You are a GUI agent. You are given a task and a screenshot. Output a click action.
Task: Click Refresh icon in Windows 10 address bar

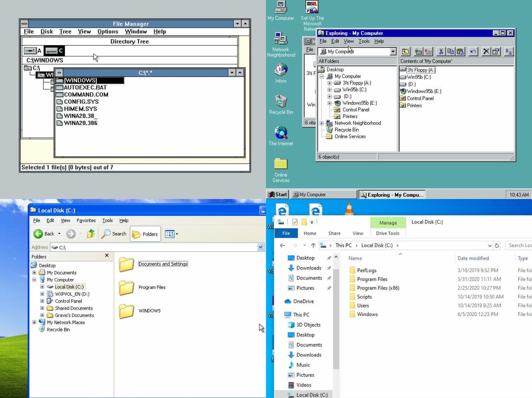point(497,245)
